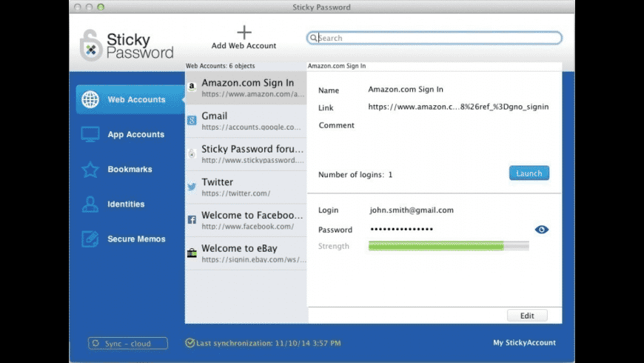Click the Bookmarks star icon
Screen dimensions: 644x363
coord(90,170)
